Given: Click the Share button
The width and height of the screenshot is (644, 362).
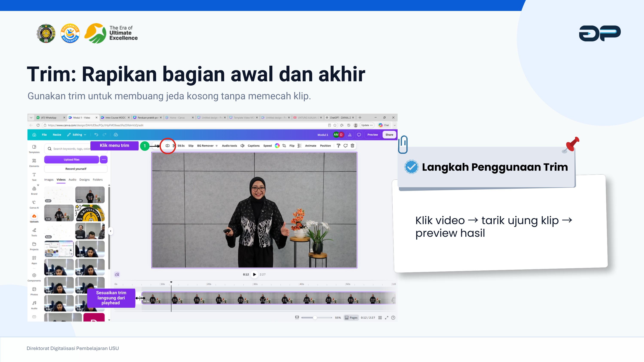Looking at the screenshot, I should click(389, 135).
